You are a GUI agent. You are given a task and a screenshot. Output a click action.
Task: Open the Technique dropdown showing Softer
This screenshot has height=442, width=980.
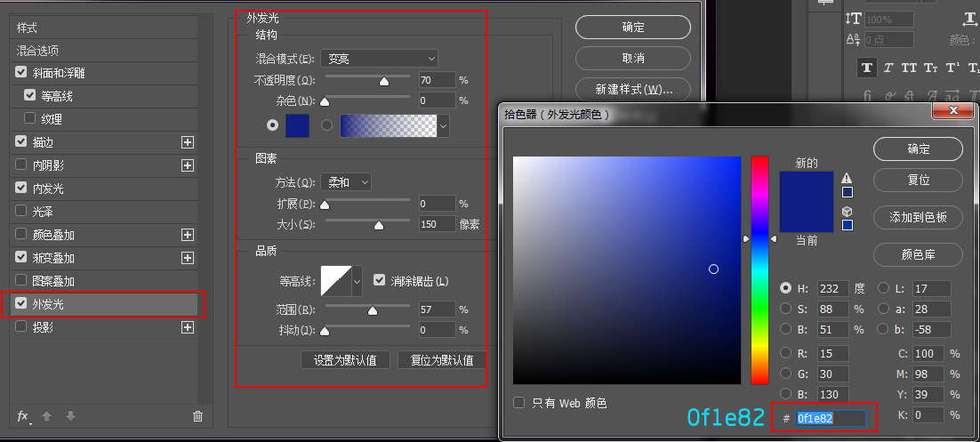tap(346, 182)
